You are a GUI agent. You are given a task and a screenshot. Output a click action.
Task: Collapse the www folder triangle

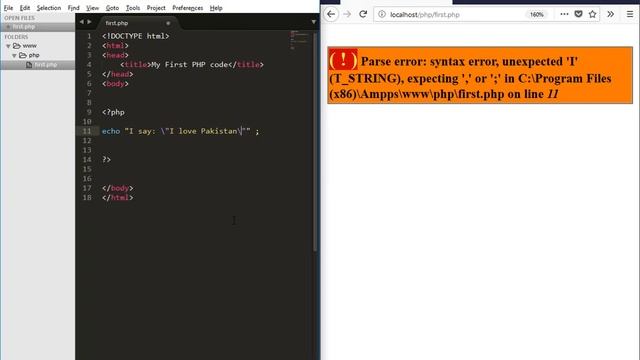[8, 46]
